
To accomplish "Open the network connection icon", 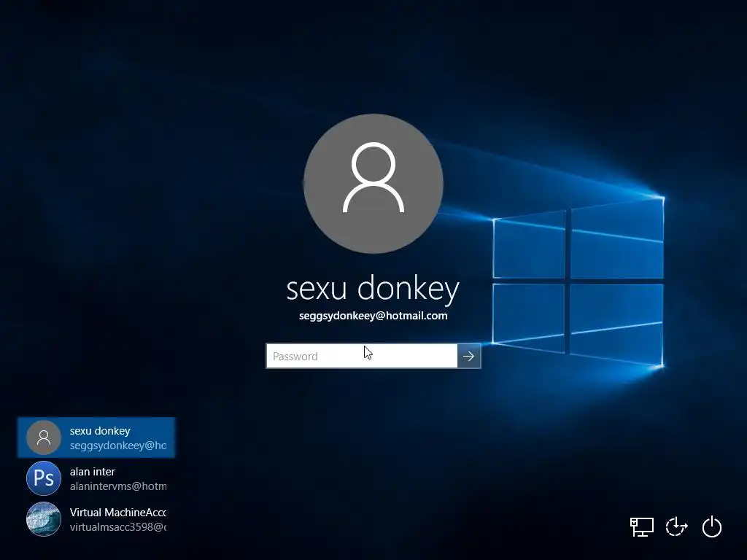I will tap(642, 526).
